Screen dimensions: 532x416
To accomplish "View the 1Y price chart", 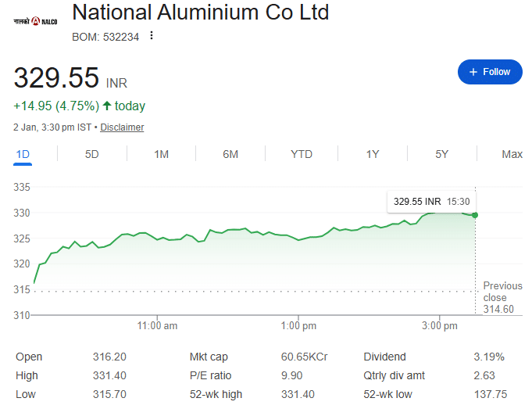I will tap(373, 154).
